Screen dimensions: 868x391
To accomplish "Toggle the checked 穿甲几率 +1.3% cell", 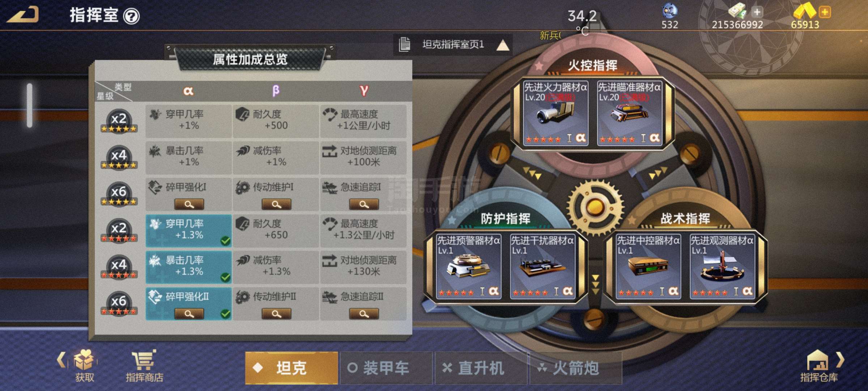I will click(x=188, y=231).
